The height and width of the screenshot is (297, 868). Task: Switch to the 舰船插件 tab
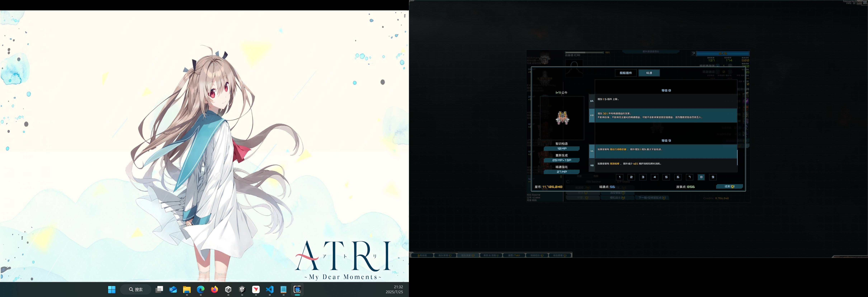(626, 73)
